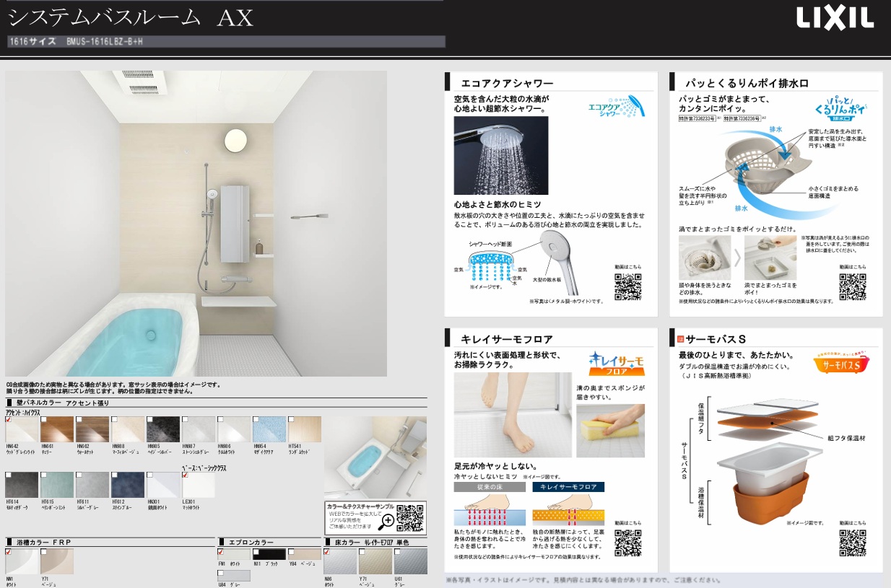This screenshot has height=588, width=891.
Task: Click the small red badge beside サーモバスS title
Action: (x=679, y=338)
